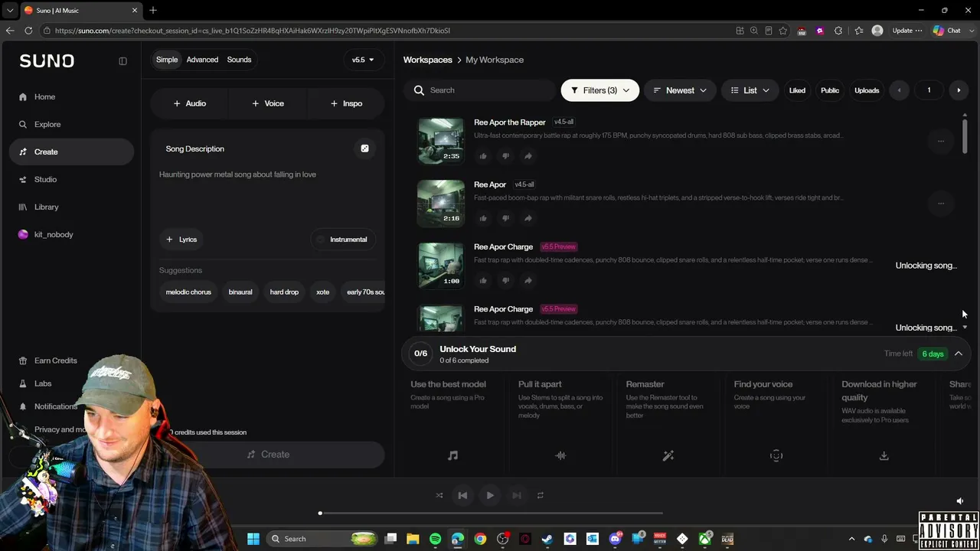The height and width of the screenshot is (551, 980).
Task: Go to the next page of songs
Action: [959, 90]
